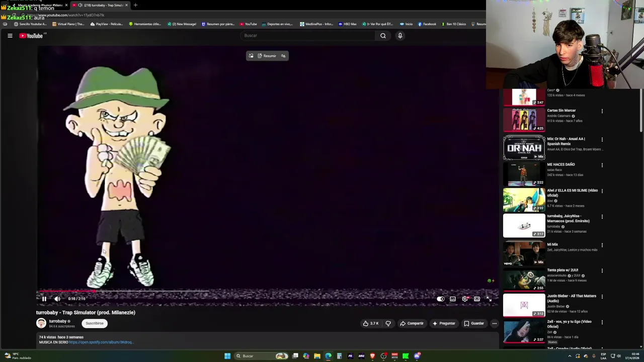
Task: Open the turrobaby channel name link
Action: coord(58,321)
